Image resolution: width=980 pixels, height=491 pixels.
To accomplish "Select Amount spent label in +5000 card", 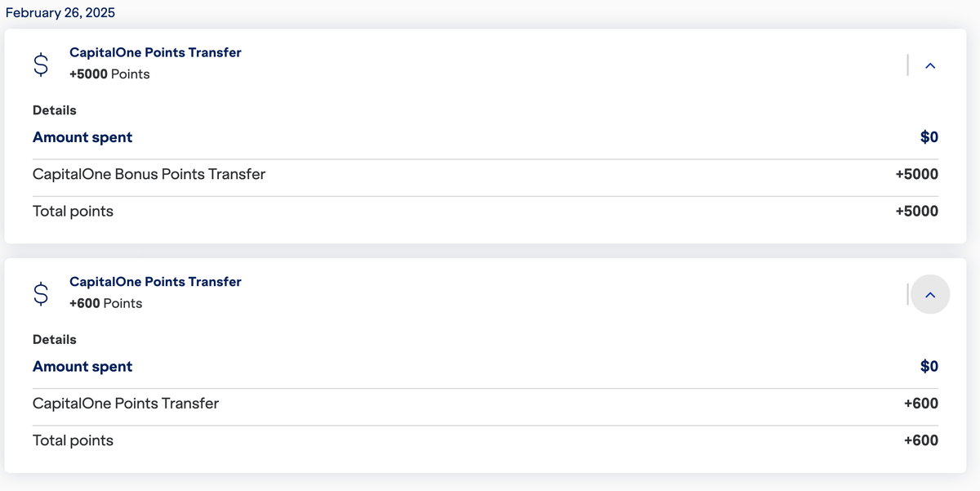I will [x=82, y=137].
